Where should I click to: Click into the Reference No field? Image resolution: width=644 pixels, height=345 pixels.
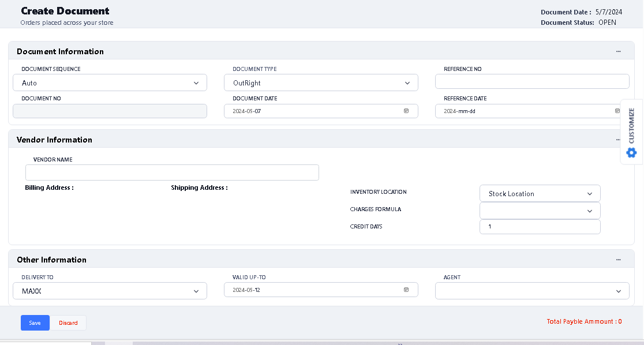click(x=532, y=82)
